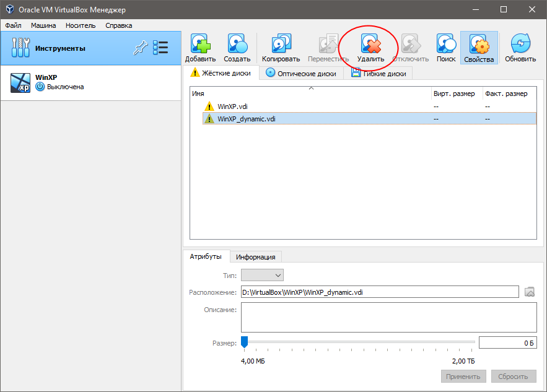This screenshot has height=392, width=547.
Task: Click warning icon beside WinXP.vdi
Action: (209, 106)
